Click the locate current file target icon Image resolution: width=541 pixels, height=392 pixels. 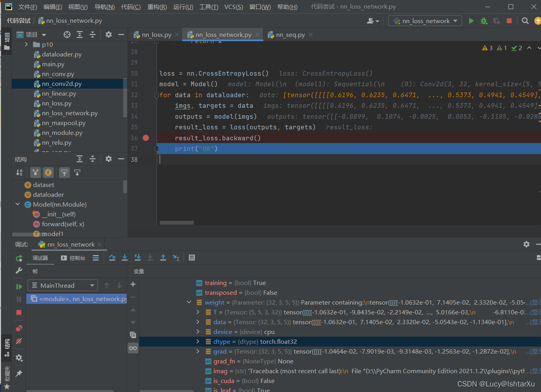pos(67,34)
